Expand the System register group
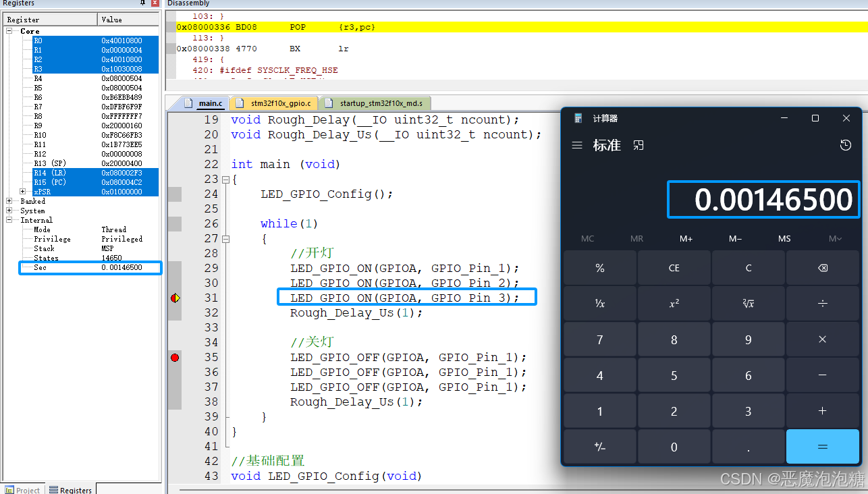868x494 pixels. click(9, 211)
